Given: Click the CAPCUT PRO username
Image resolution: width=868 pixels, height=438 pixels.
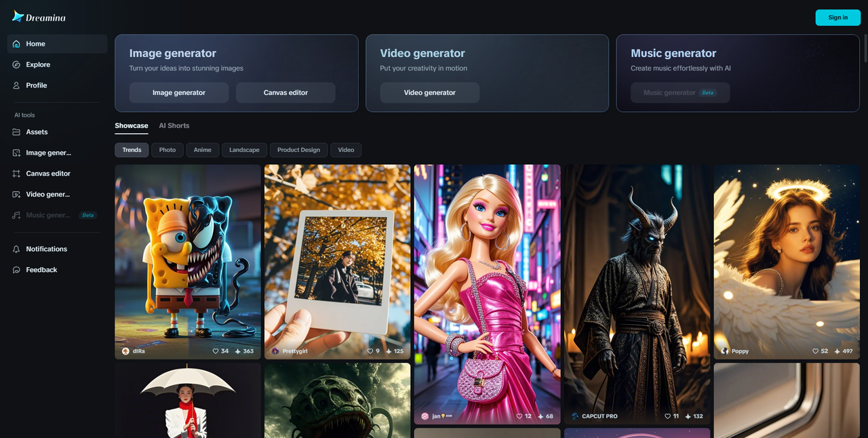Looking at the screenshot, I should 599,416.
